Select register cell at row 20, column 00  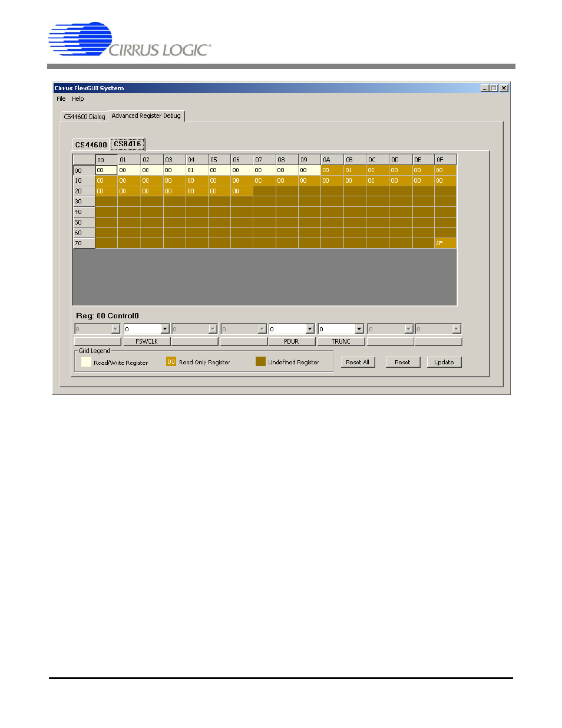click(107, 191)
